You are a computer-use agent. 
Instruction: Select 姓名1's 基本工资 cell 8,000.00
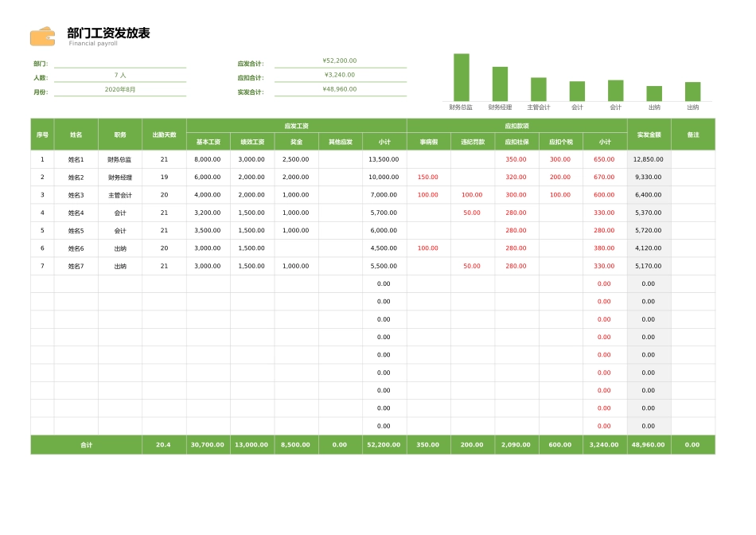click(x=207, y=159)
